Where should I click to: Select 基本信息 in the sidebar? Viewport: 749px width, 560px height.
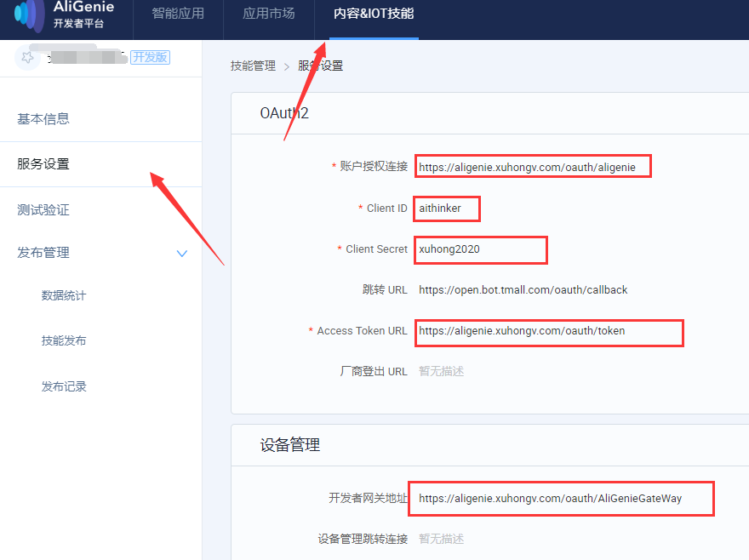click(43, 118)
